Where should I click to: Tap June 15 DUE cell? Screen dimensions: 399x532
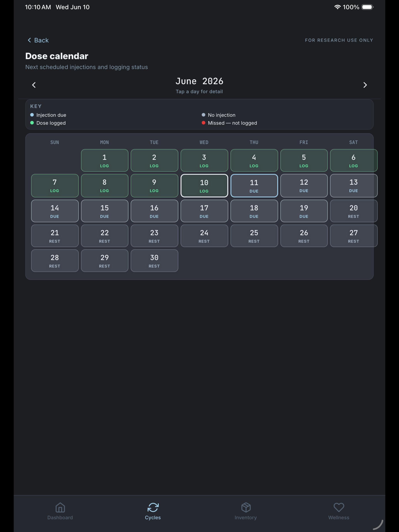[x=105, y=211]
